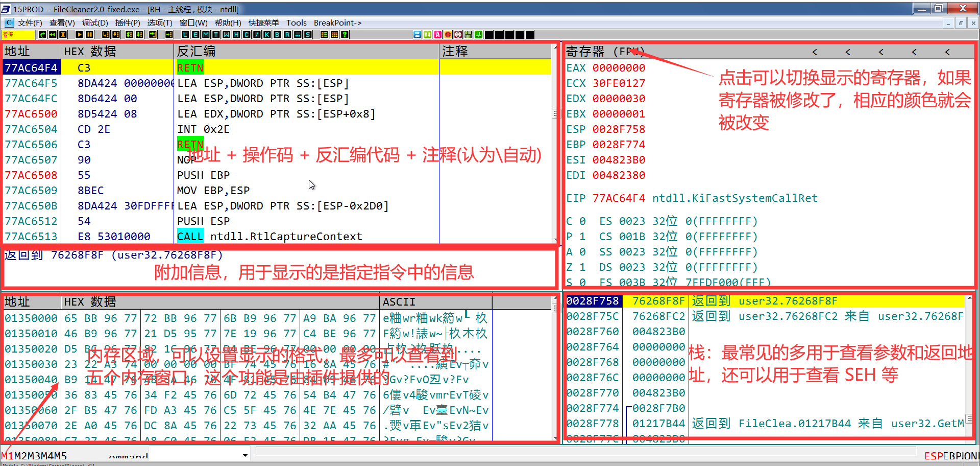Open the Threads window via the T icon
This screenshot has height=466, width=980.
(216, 35)
